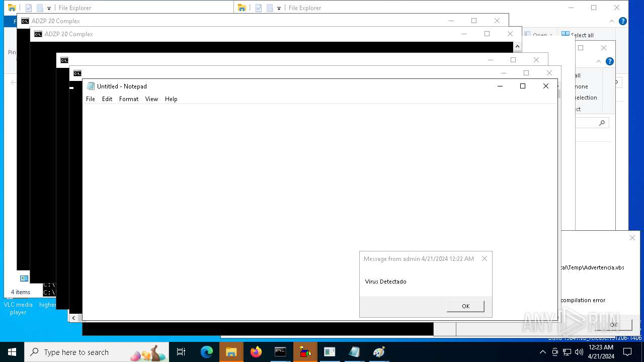Click left File Explorer New Folder quick-access icon

point(40,8)
